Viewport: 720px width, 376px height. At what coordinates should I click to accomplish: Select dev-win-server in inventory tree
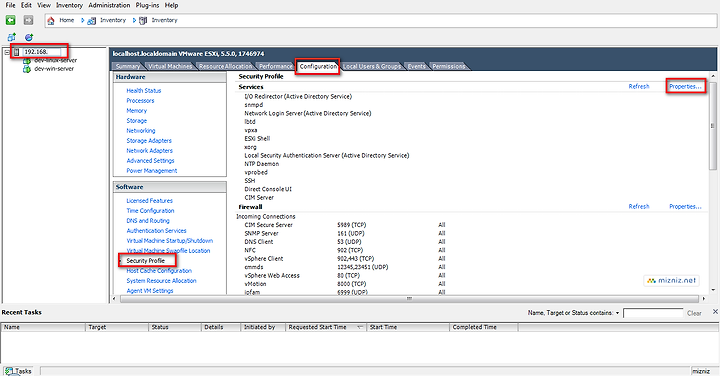click(54, 69)
